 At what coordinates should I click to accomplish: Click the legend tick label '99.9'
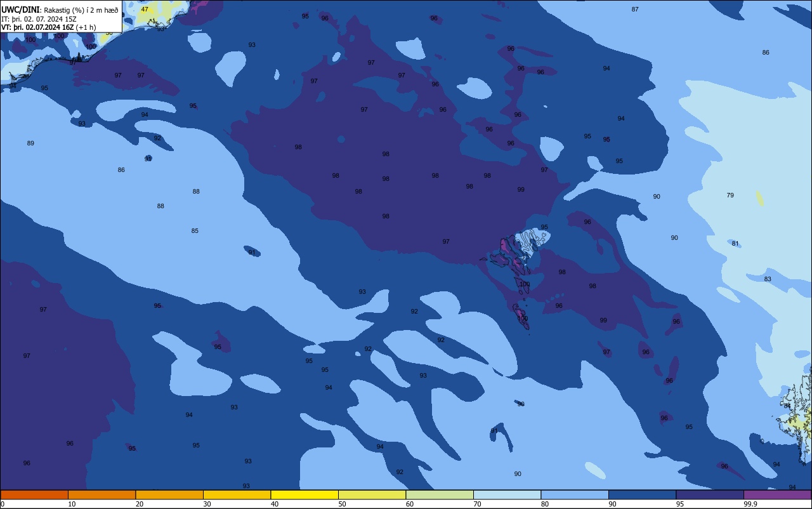(751, 504)
